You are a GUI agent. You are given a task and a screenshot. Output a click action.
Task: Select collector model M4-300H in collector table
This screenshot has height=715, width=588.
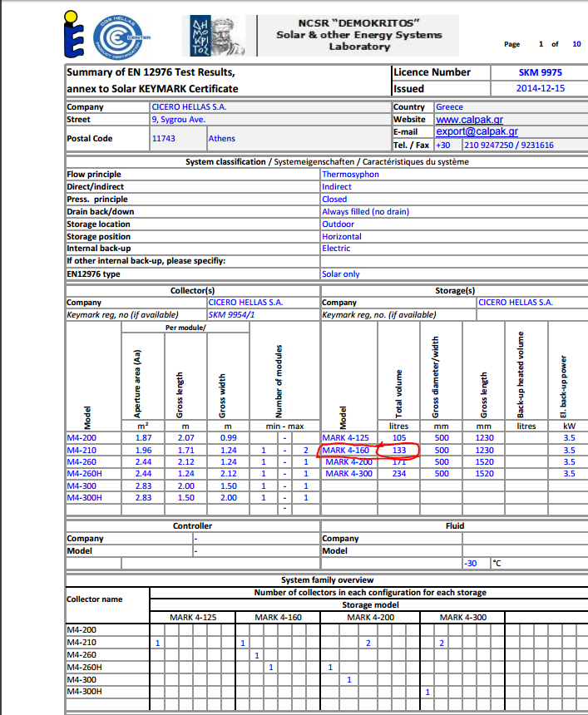(x=84, y=497)
